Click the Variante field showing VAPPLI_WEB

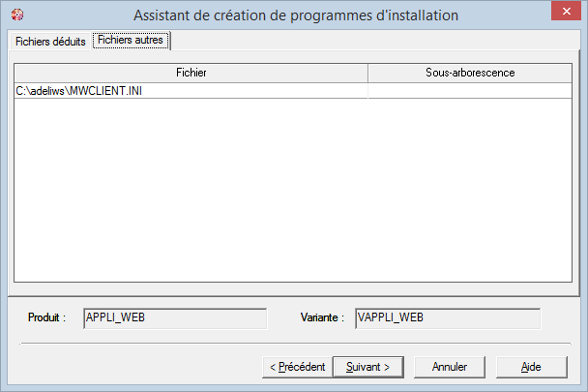click(x=447, y=317)
